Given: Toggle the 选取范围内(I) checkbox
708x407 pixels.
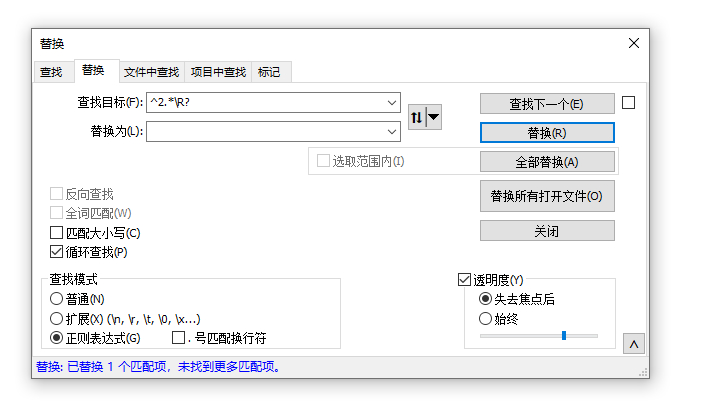Looking at the screenshot, I should coord(323,161).
